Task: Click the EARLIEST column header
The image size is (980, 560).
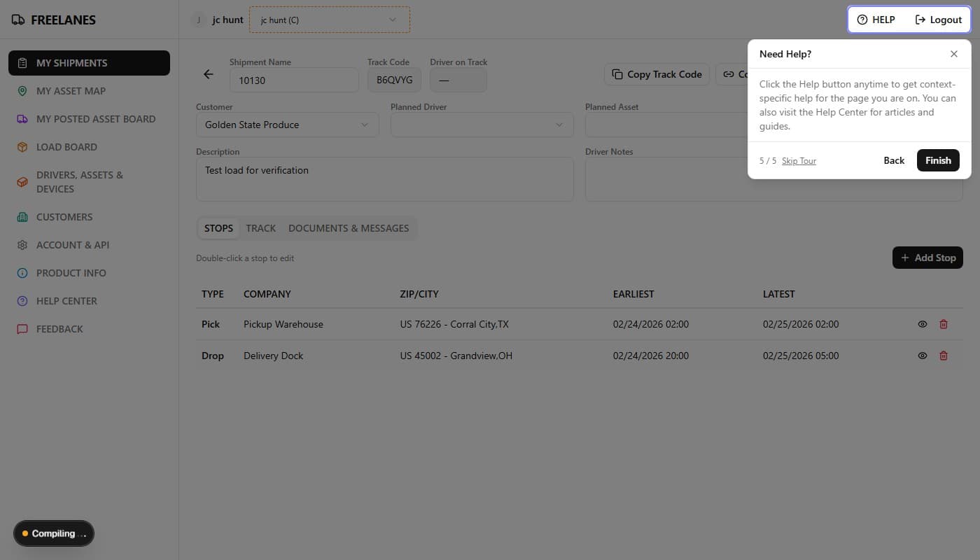Action: coord(633,294)
